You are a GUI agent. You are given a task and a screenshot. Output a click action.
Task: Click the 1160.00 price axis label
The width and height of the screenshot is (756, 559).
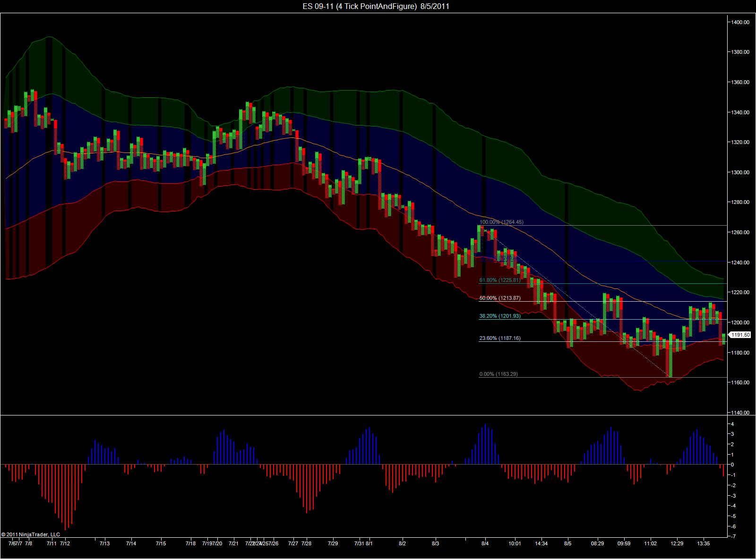point(740,382)
